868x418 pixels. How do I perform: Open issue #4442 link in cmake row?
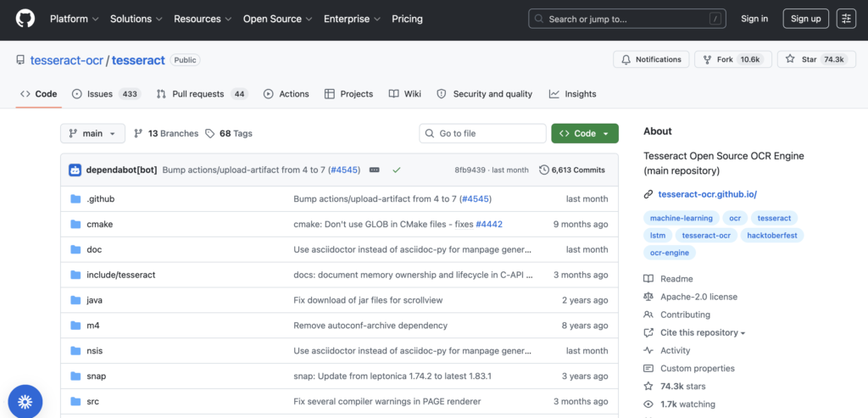pyautogui.click(x=489, y=224)
